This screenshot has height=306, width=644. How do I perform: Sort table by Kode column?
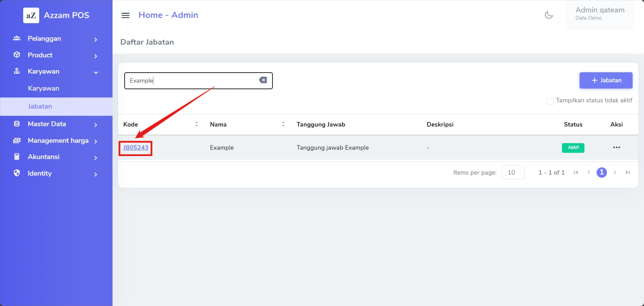[196, 124]
